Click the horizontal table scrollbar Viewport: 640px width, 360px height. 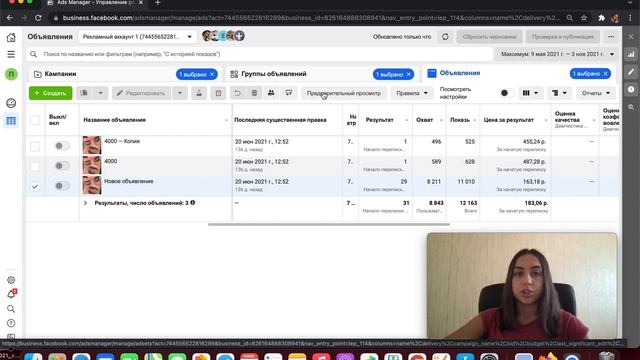pos(329,224)
